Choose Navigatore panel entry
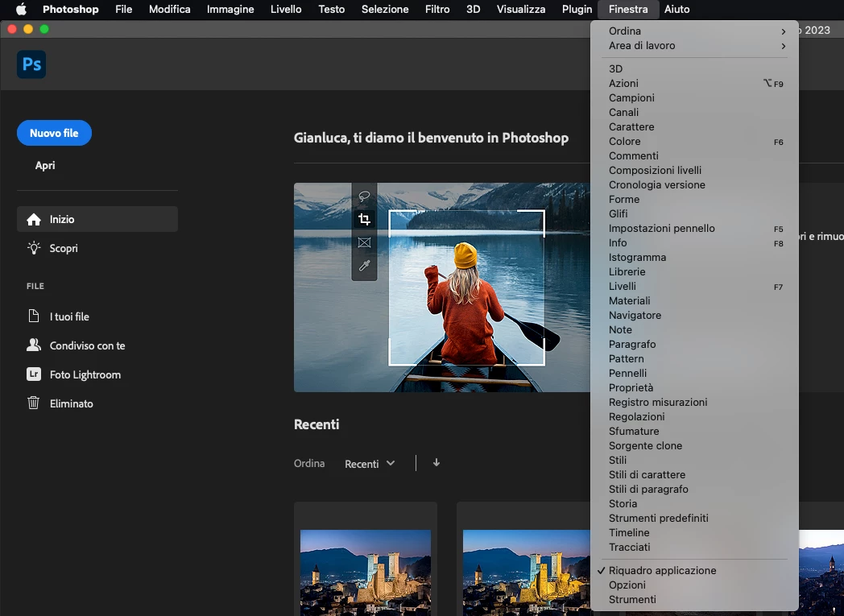The height and width of the screenshot is (616, 844). click(x=694, y=316)
